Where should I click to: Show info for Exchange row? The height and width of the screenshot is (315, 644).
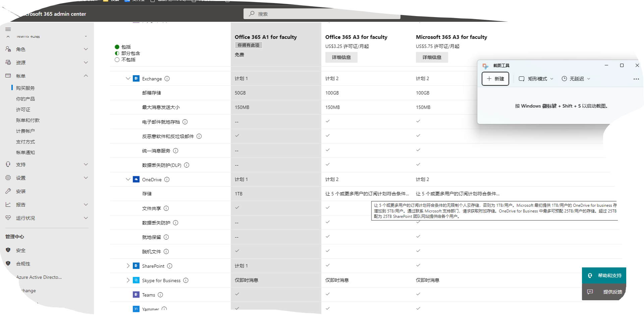coord(167,79)
